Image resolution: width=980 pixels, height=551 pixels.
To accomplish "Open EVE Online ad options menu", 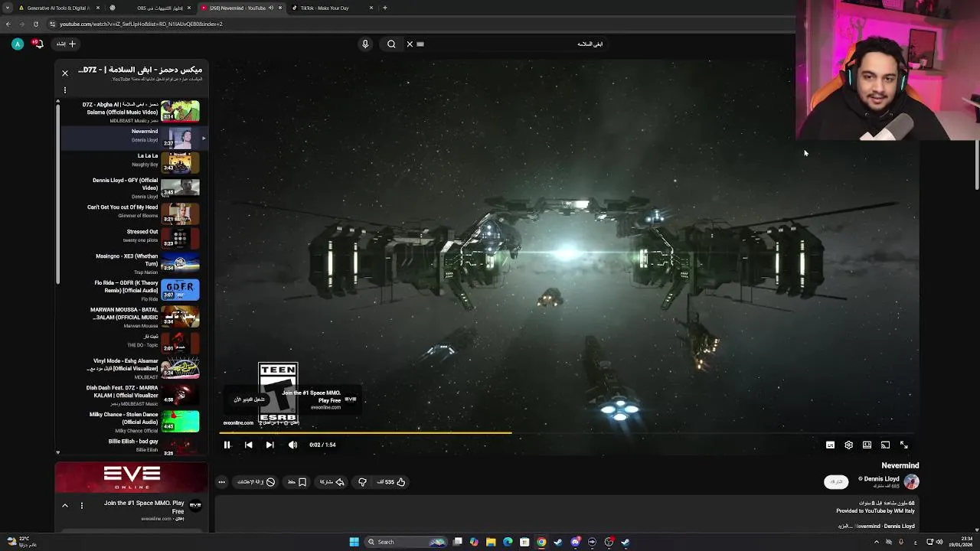I will [x=82, y=506].
